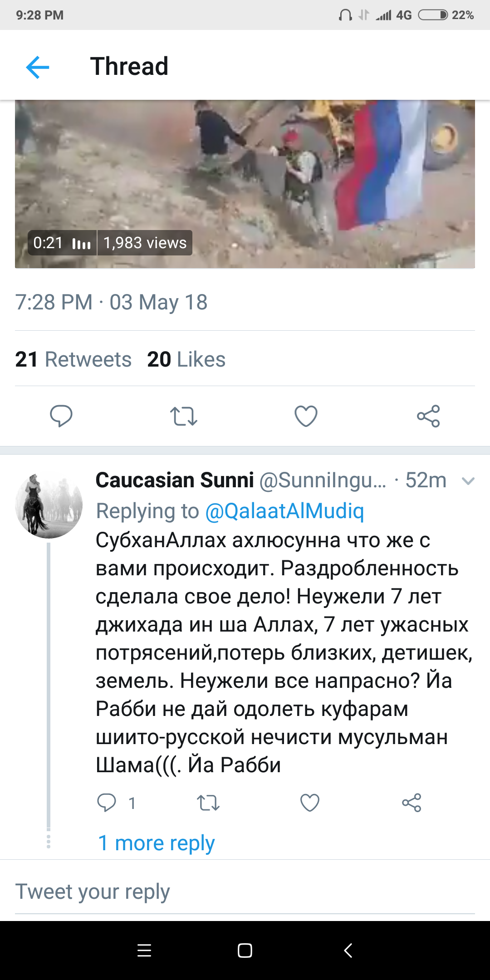
Task: Like the main tweet with heart
Action: tap(306, 416)
